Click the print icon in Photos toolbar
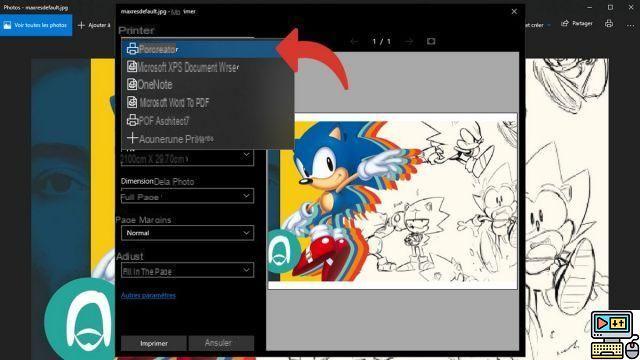 coord(609,23)
